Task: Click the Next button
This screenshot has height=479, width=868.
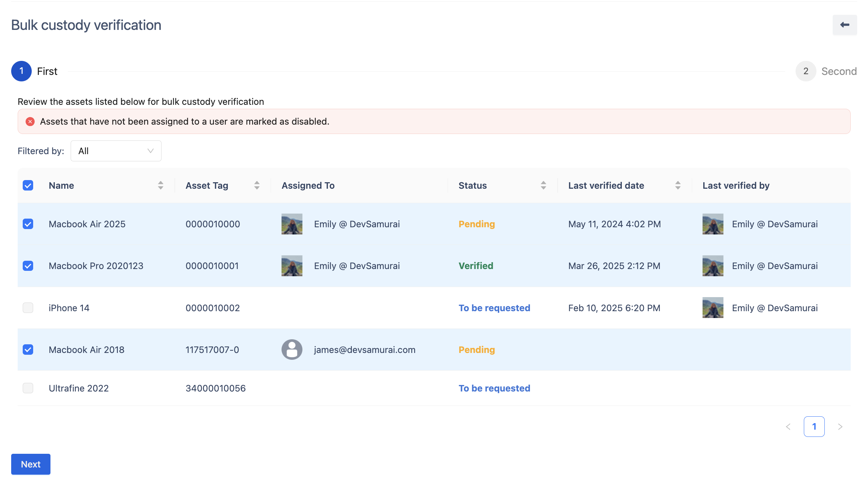Action: click(31, 464)
